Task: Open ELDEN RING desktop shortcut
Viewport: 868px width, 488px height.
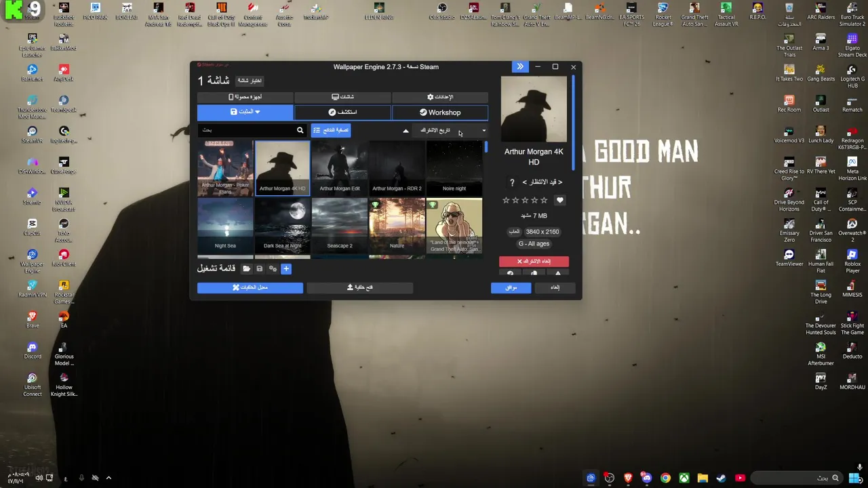Action: [x=379, y=12]
